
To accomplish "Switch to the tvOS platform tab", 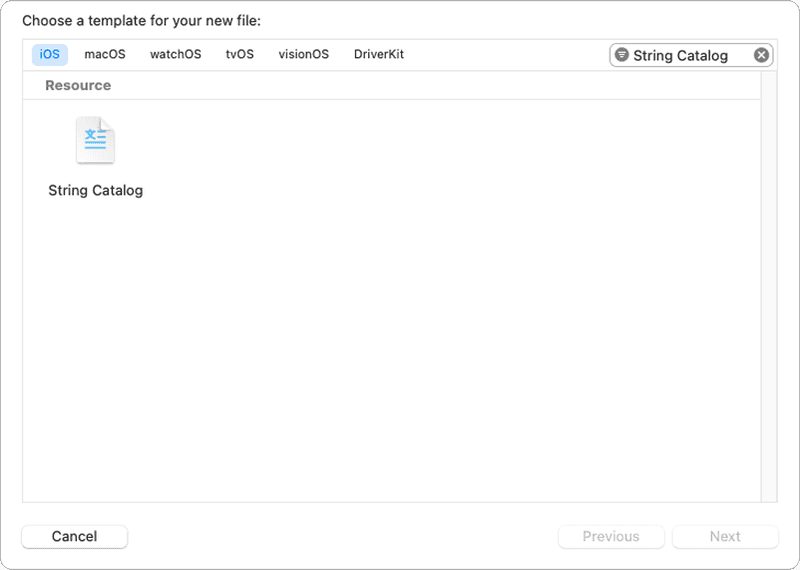I will (240, 55).
